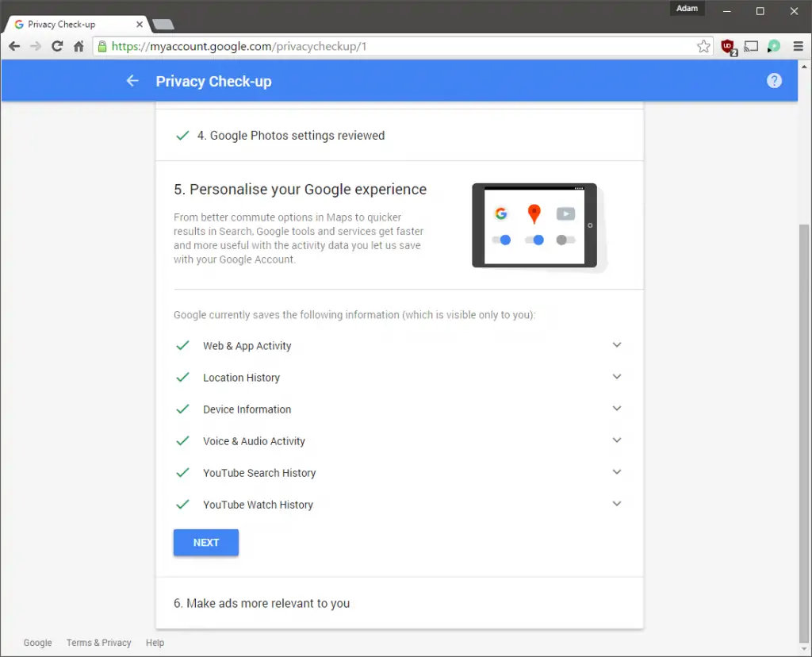The height and width of the screenshot is (657, 812).
Task: Click the Device Information label
Action: (247, 409)
